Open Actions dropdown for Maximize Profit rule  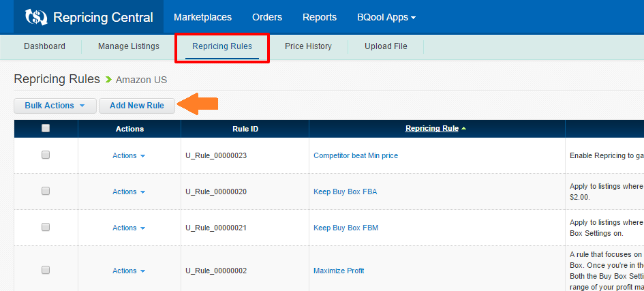[x=129, y=271]
